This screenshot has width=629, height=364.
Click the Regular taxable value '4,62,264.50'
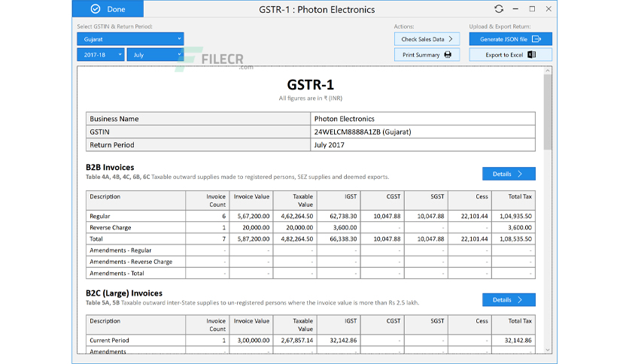pos(297,216)
